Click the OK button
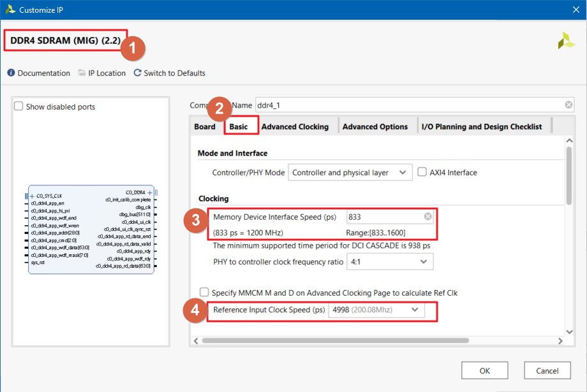This screenshot has height=392, width=587. tap(484, 370)
